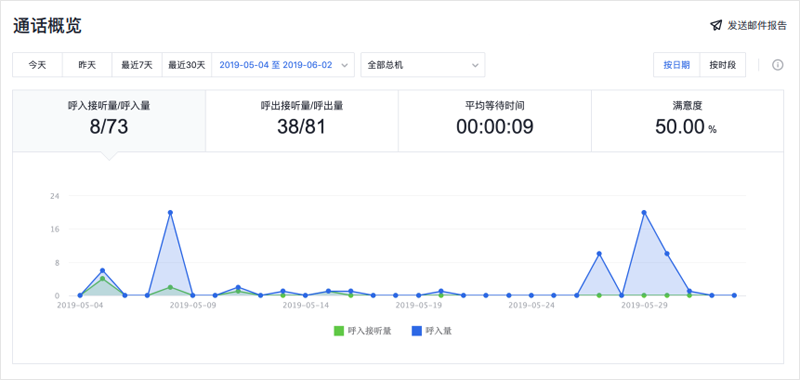The width and height of the screenshot is (800, 380).
Task: Click the first peak data point at 20
Action: tap(170, 212)
